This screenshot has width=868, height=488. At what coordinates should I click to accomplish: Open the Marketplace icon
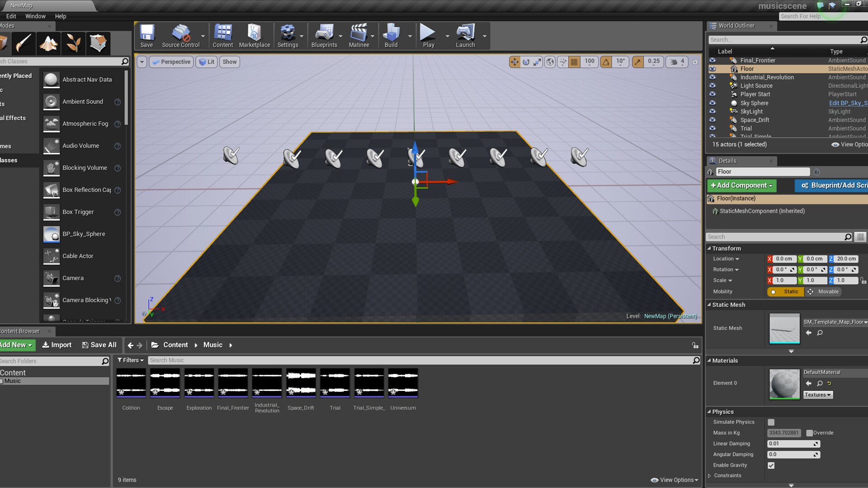[x=254, y=36]
